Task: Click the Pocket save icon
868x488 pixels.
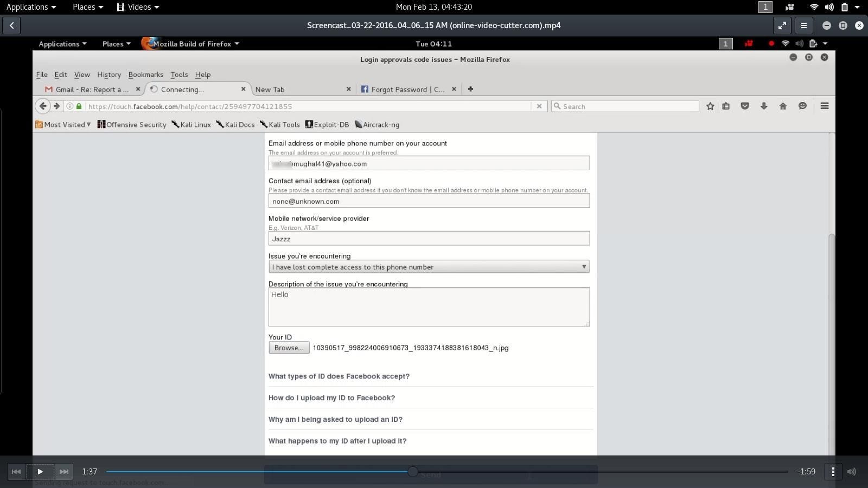Action: pos(745,106)
